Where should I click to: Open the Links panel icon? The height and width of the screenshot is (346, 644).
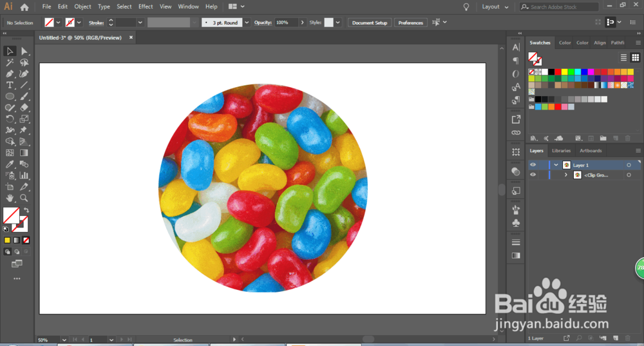click(516, 133)
